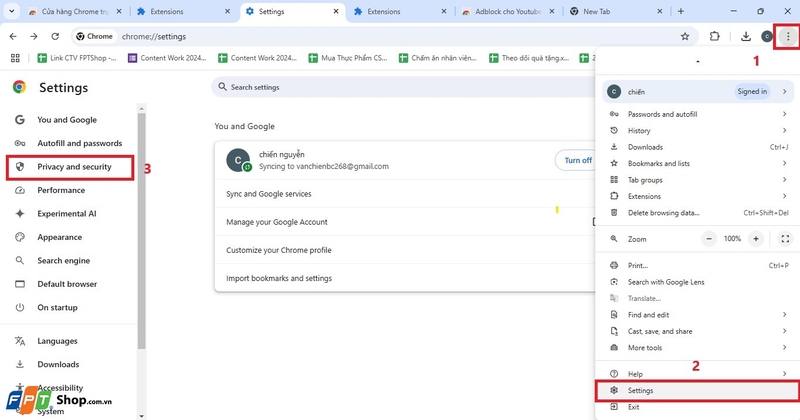The height and width of the screenshot is (420, 800).
Task: Select You and Google in sidebar
Action: pyautogui.click(x=67, y=120)
